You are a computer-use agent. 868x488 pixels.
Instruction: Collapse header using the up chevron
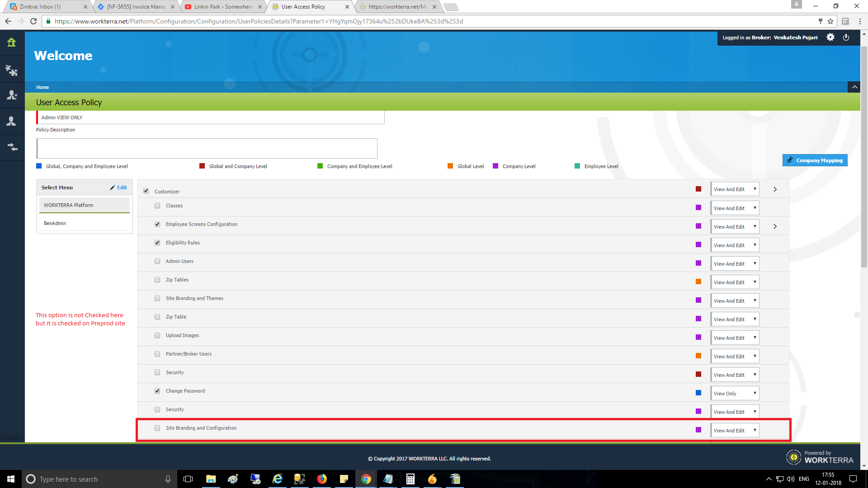point(854,87)
